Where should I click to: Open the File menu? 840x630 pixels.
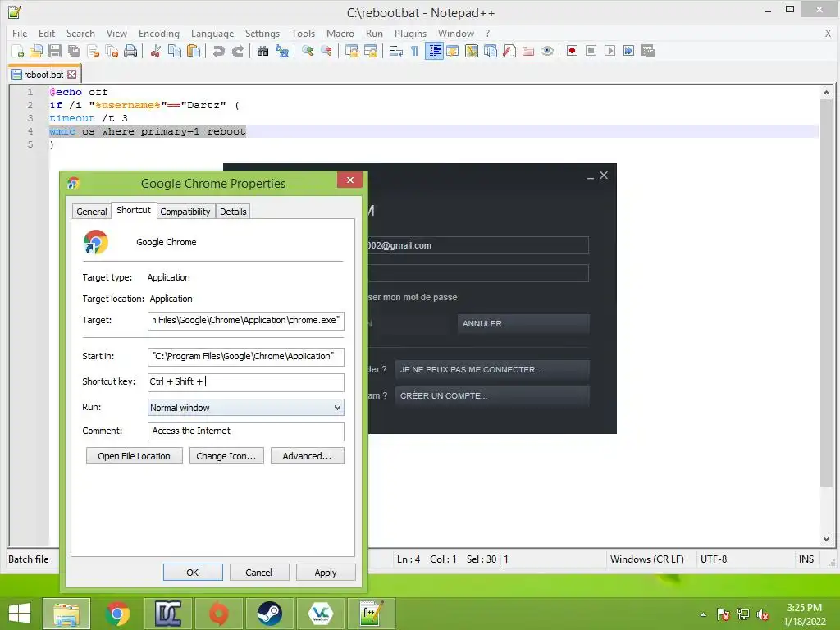click(x=20, y=33)
